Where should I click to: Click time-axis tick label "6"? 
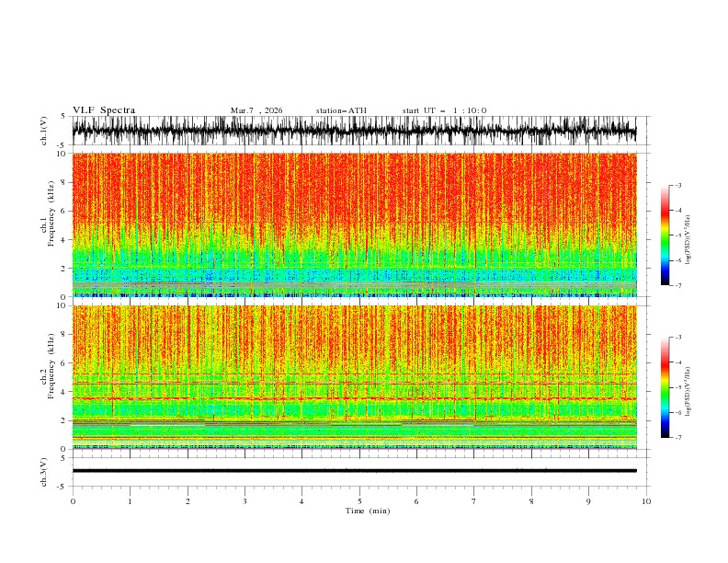coord(416,501)
